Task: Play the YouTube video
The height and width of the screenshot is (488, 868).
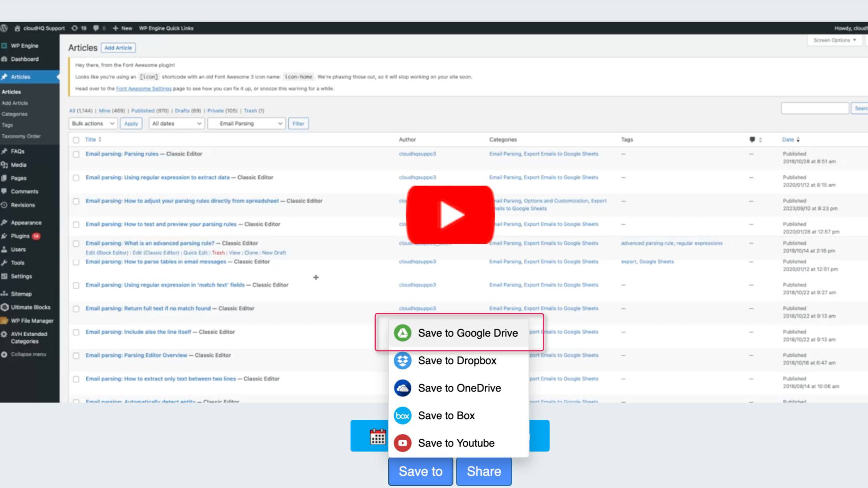Action: tap(450, 214)
